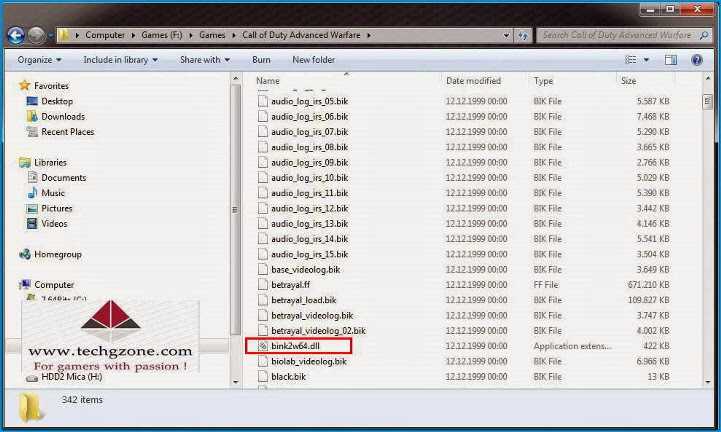721x432 pixels.
Task: Click the search magnifier icon
Action: pos(704,35)
